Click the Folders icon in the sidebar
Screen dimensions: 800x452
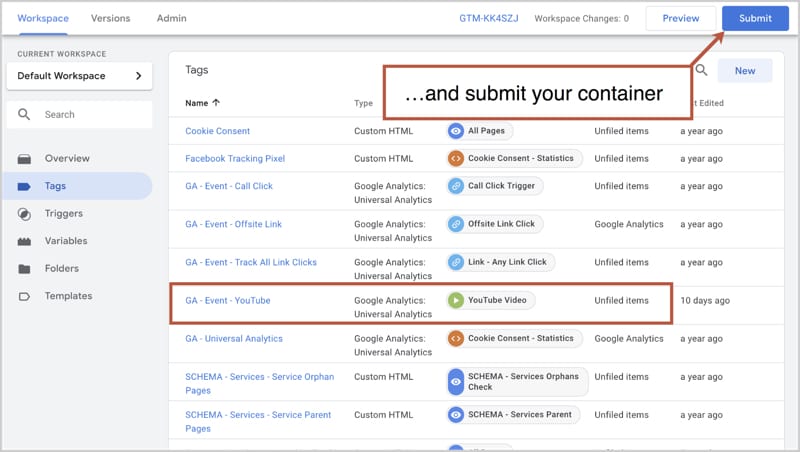tap(24, 269)
